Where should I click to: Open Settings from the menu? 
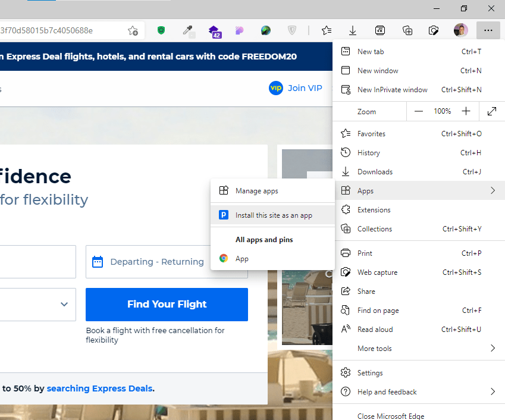point(419,372)
